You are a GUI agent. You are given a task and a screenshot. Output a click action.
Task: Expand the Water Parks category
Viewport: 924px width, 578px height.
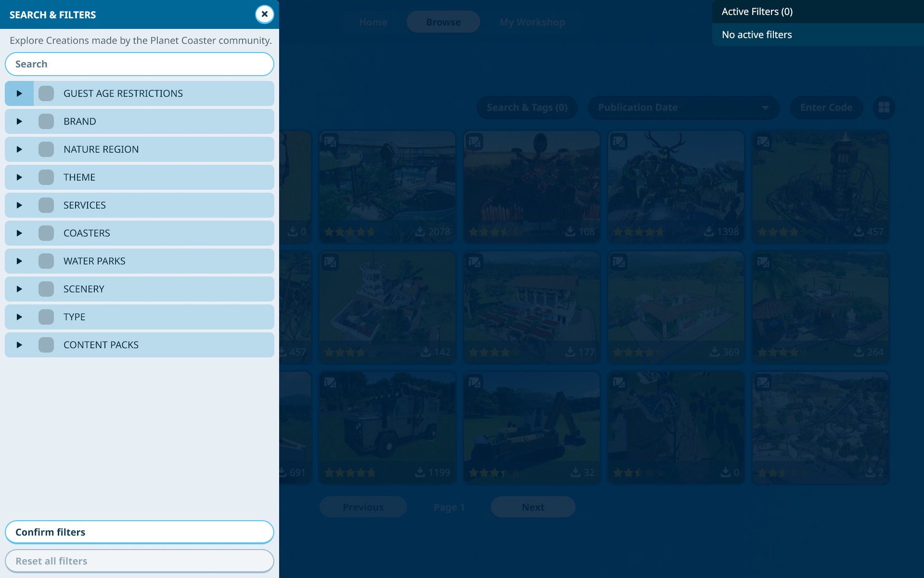click(x=19, y=261)
